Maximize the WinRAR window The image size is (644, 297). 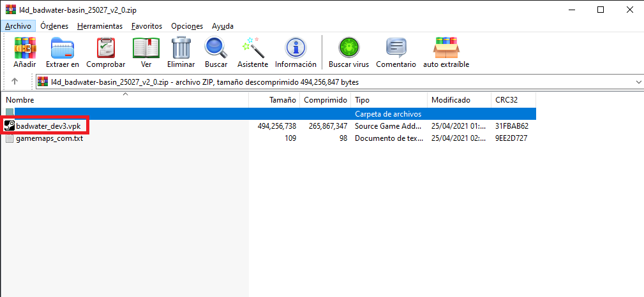pos(601,10)
